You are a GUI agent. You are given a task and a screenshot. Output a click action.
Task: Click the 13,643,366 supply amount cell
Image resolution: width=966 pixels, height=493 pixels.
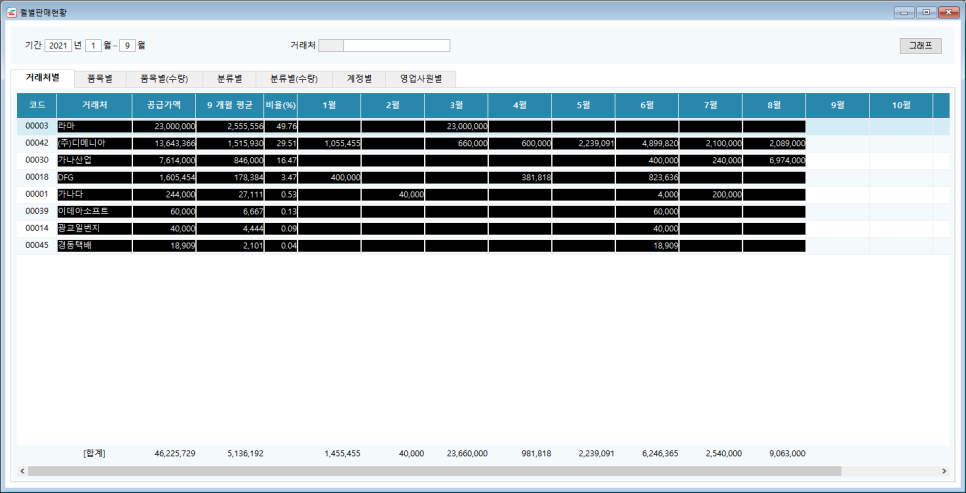[164, 144]
